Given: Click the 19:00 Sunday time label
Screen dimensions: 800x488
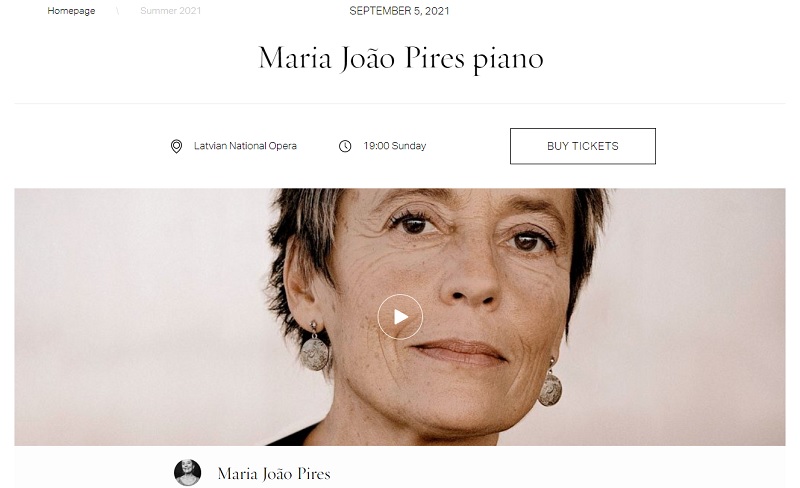Looking at the screenshot, I should click(x=394, y=146).
